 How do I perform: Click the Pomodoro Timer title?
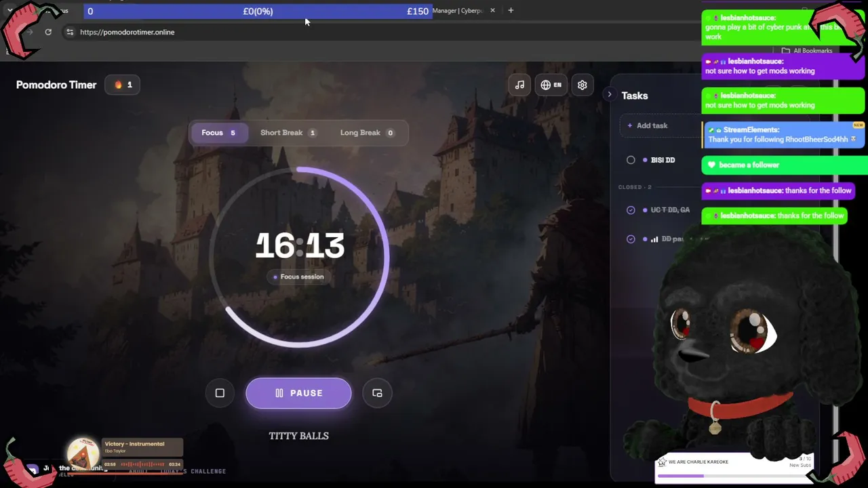coord(56,85)
